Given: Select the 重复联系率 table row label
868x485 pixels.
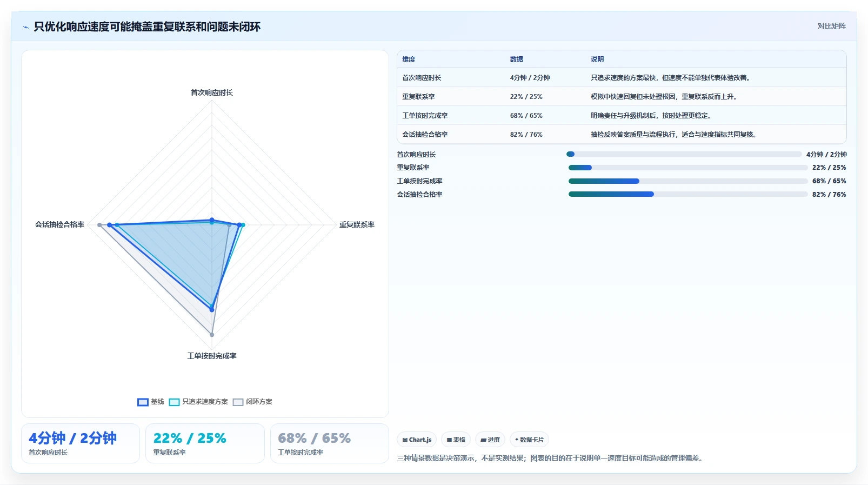Looking at the screenshot, I should point(418,97).
